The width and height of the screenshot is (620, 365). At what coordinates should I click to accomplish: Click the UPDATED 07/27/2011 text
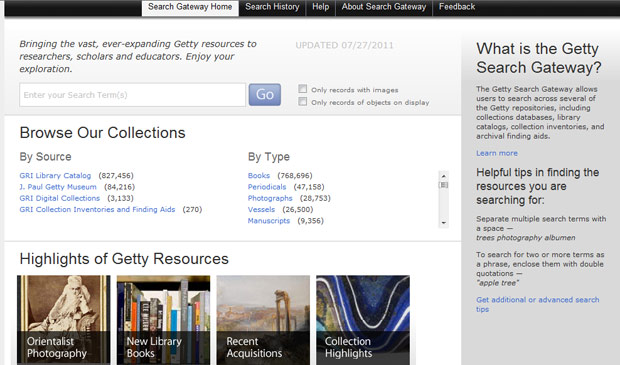[344, 45]
